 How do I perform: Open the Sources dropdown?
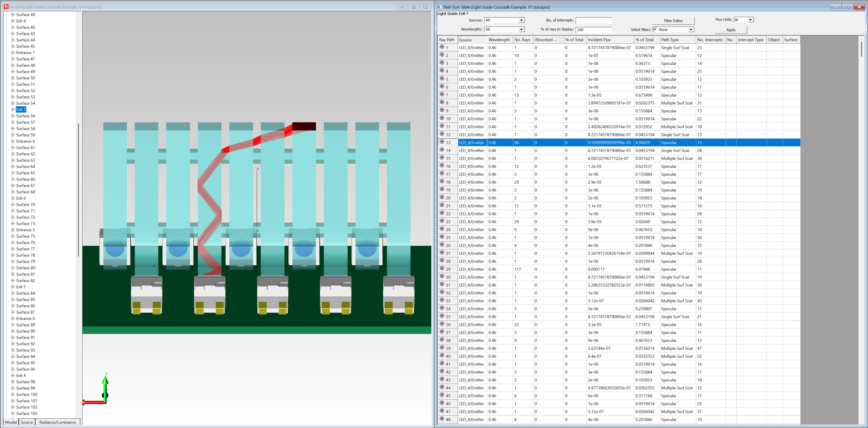point(521,20)
